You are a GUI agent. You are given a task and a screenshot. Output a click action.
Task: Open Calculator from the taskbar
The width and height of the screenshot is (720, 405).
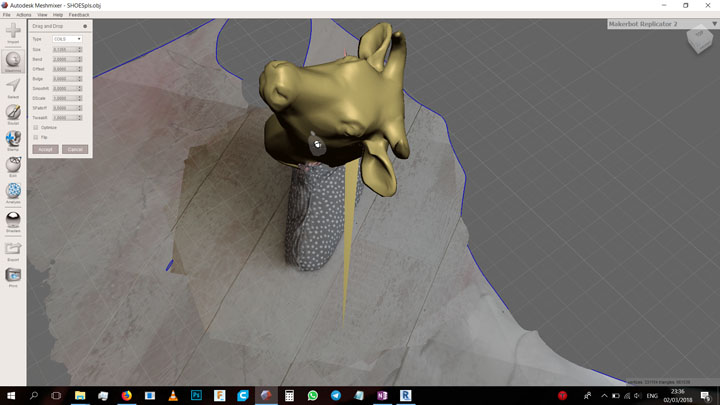click(x=289, y=395)
